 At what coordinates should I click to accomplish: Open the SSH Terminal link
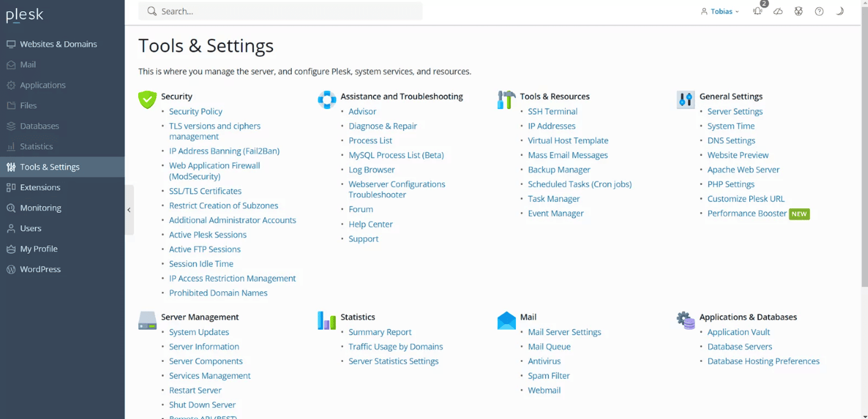click(552, 111)
